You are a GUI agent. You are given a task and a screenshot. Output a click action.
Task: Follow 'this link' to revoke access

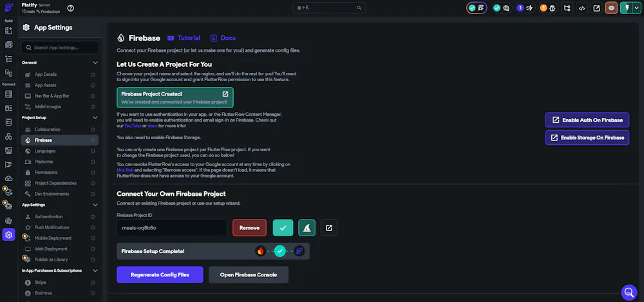coord(125,170)
